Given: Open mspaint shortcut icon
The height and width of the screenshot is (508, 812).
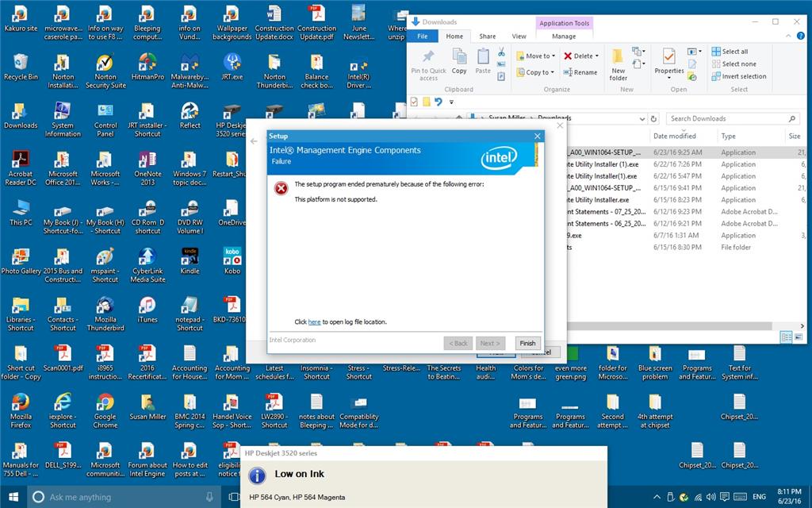Looking at the screenshot, I should pos(105,265).
